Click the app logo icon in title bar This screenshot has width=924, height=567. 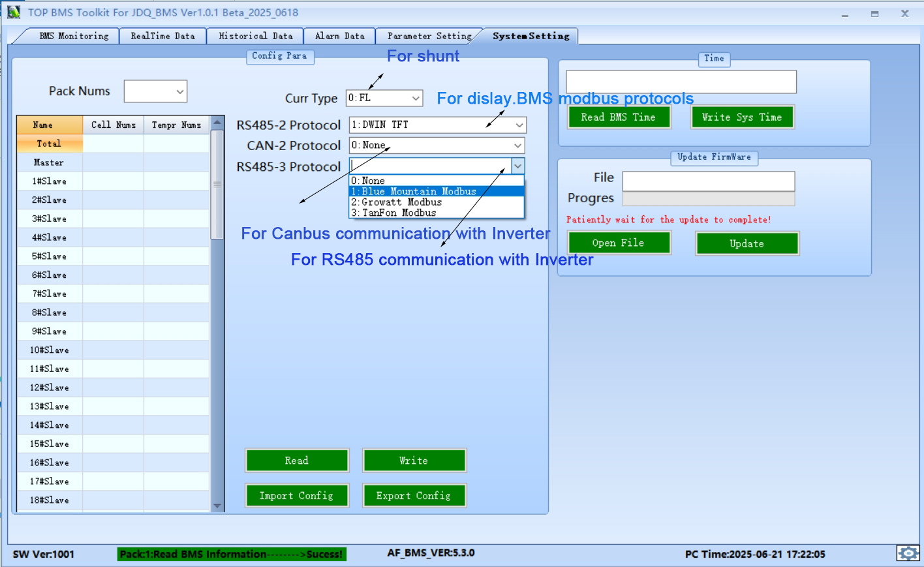[13, 12]
